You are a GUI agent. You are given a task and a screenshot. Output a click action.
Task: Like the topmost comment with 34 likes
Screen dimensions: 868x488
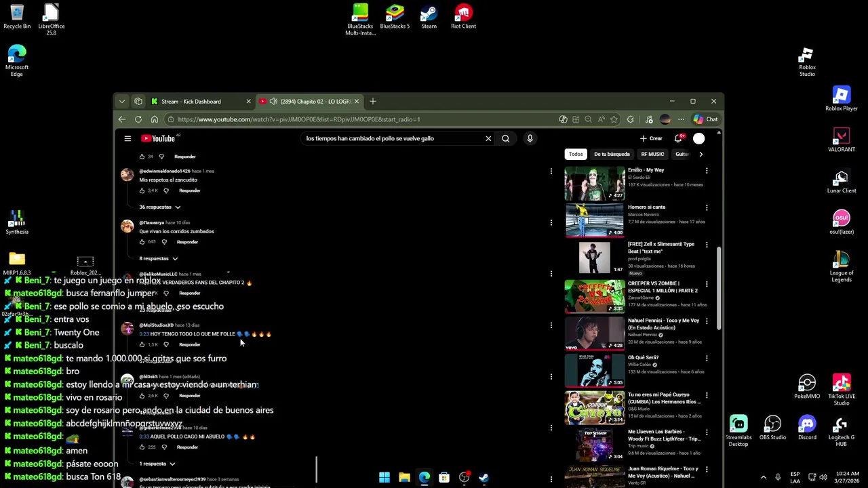[142, 157]
